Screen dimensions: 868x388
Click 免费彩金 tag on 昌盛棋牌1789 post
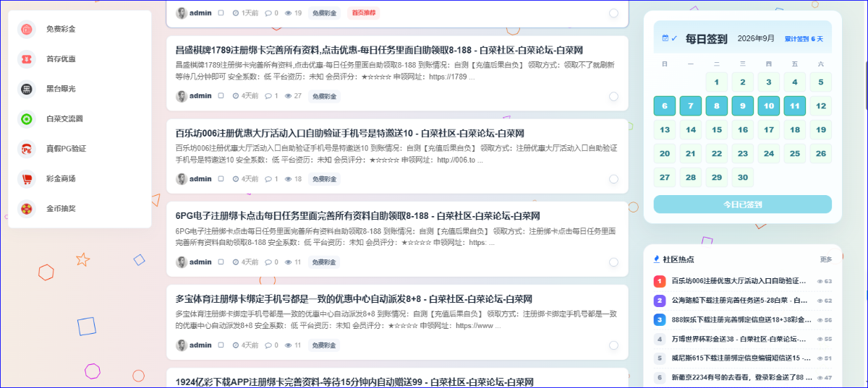325,96
